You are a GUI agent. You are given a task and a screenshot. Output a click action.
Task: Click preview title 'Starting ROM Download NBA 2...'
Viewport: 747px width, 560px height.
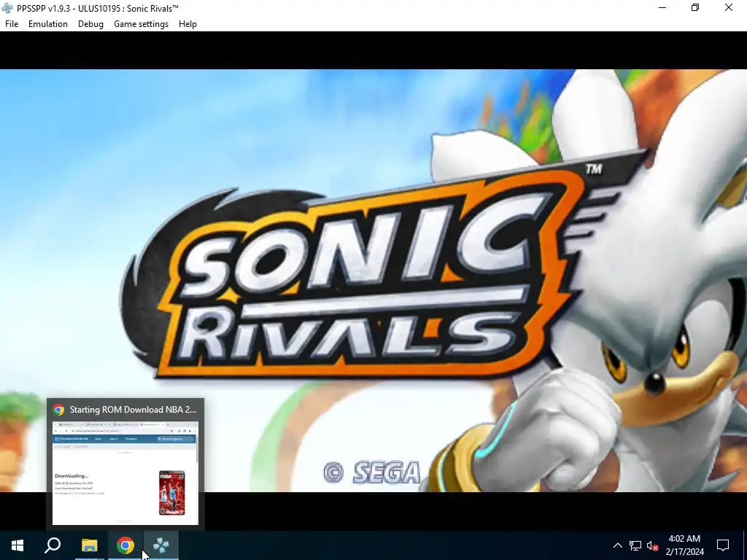(x=133, y=410)
